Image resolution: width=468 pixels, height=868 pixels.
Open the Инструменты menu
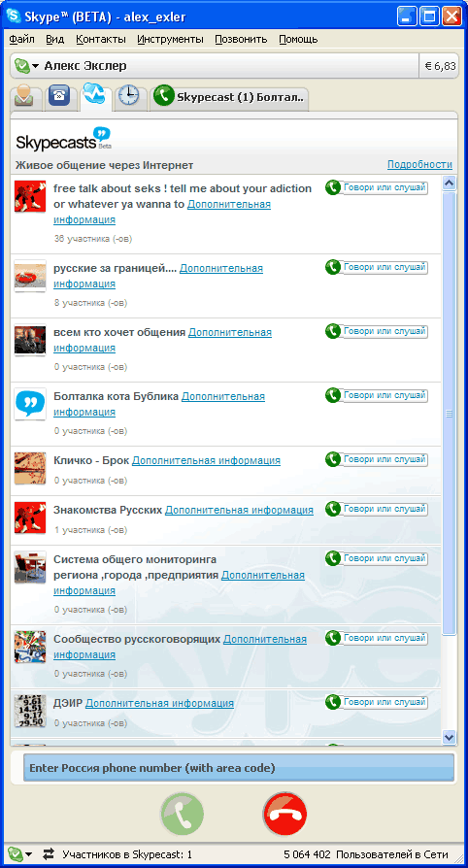pos(170,39)
